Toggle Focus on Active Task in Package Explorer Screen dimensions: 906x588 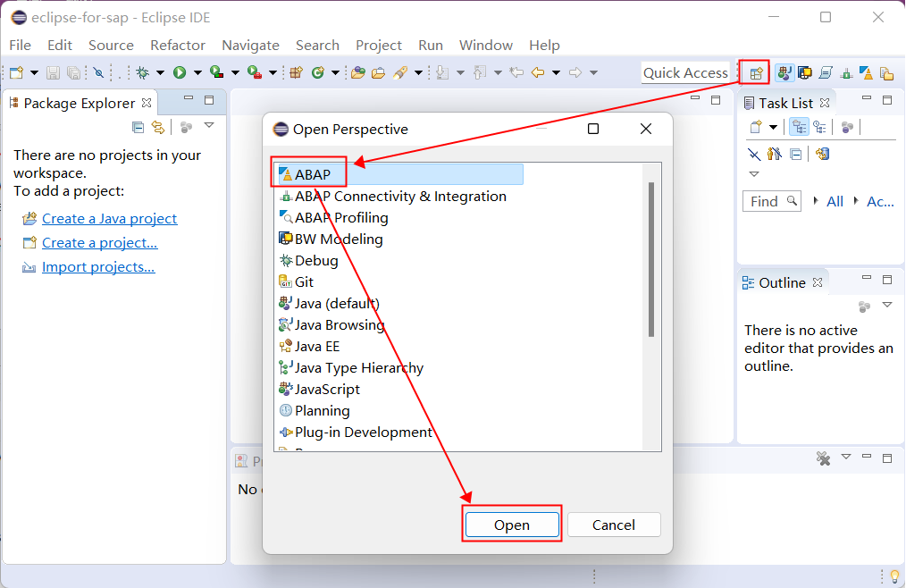coord(186,127)
